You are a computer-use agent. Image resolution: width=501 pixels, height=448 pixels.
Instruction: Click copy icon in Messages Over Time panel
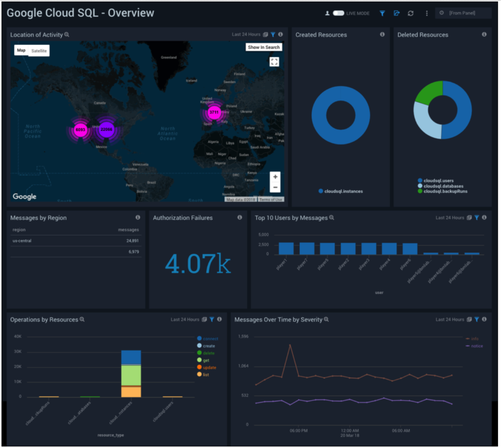pyautogui.click(x=469, y=319)
